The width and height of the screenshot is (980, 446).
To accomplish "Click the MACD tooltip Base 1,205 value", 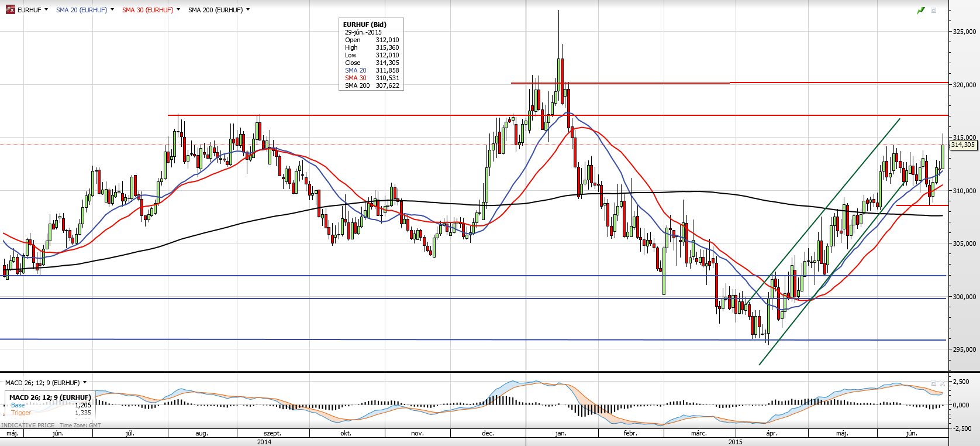I will click(x=83, y=405).
